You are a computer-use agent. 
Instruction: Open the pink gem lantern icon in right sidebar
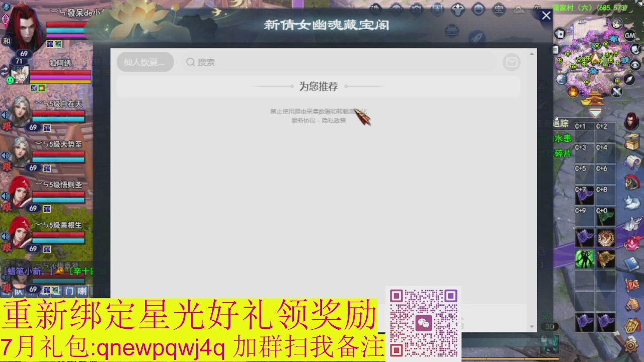[x=632, y=243]
